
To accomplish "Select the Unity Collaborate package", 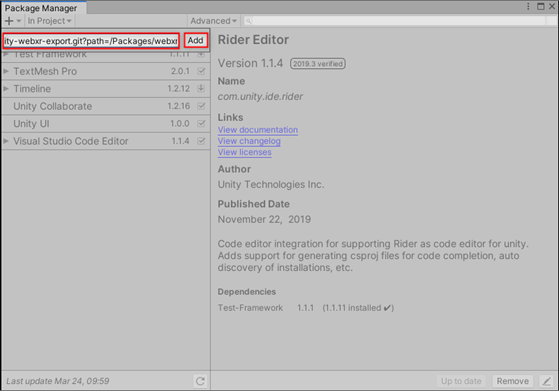I will (106, 106).
